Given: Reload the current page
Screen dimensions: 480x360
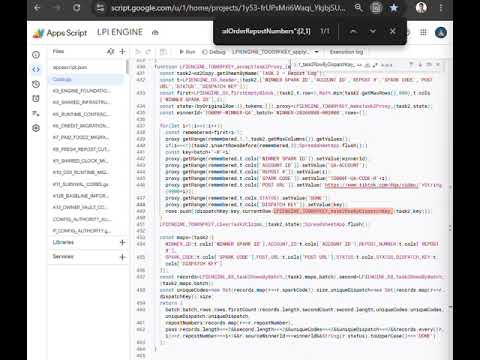Looking at the screenshot, I should tap(77, 7).
